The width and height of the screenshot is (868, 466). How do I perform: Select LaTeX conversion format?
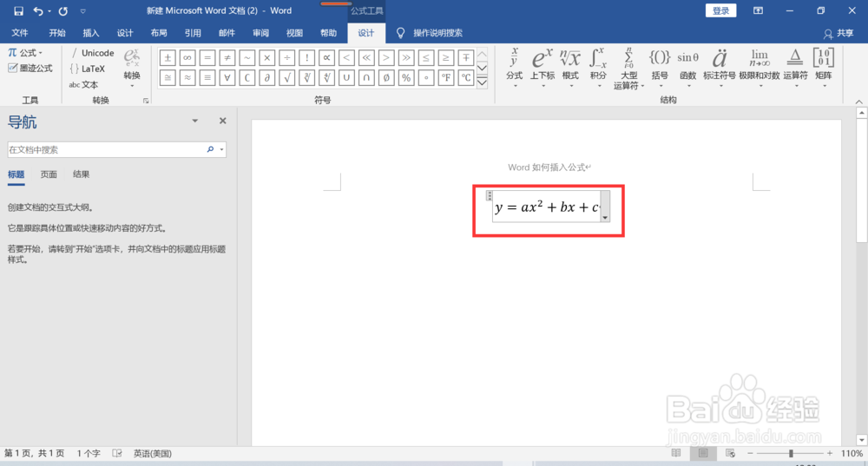(88, 69)
